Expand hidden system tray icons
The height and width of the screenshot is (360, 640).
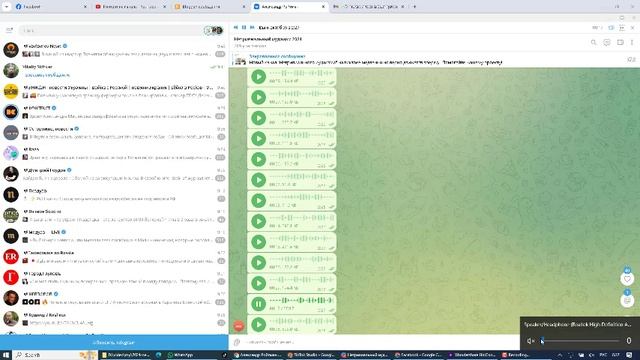click(560, 355)
